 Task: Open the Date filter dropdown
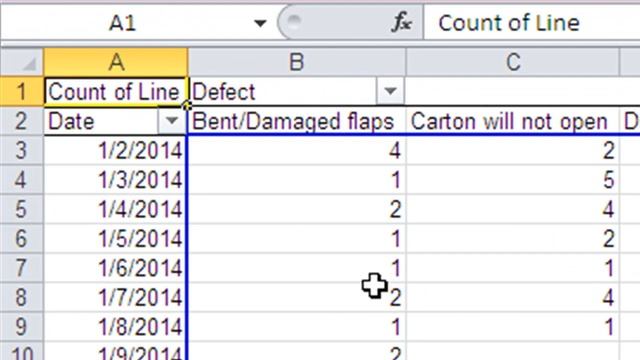(x=171, y=121)
